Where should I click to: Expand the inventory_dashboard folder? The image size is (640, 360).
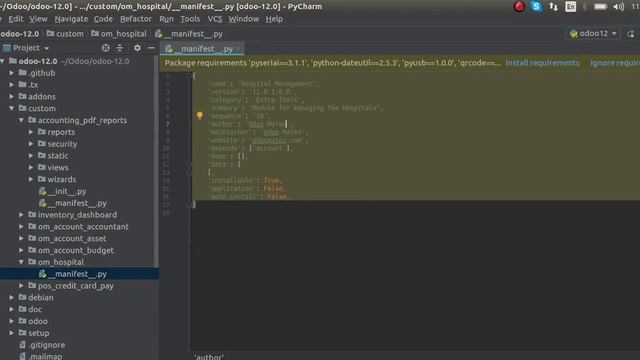(x=21, y=215)
